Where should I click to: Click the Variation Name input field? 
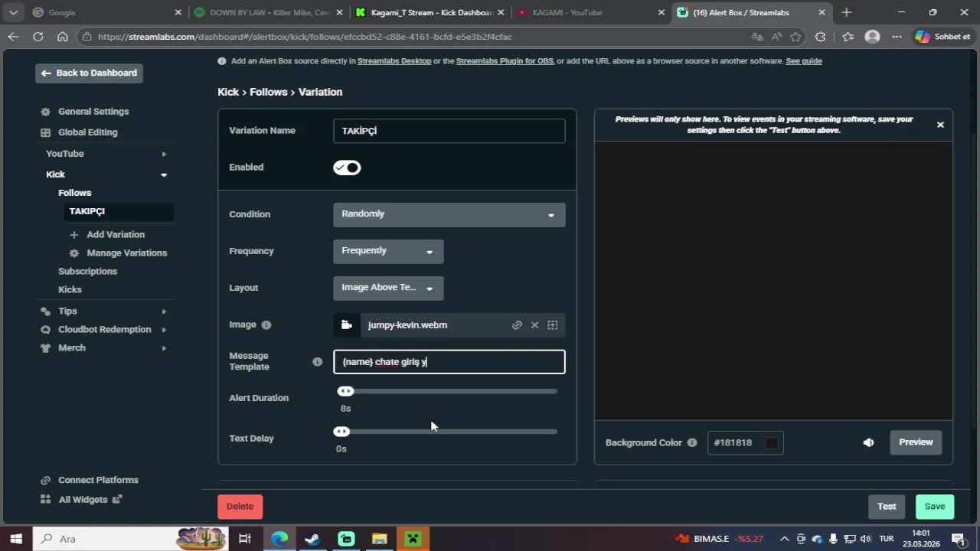(449, 131)
